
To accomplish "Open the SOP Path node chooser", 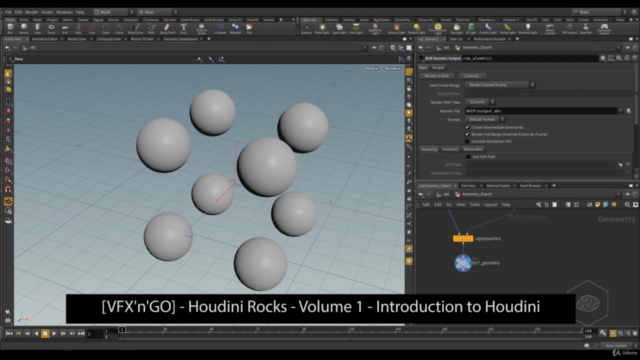I will (x=620, y=164).
